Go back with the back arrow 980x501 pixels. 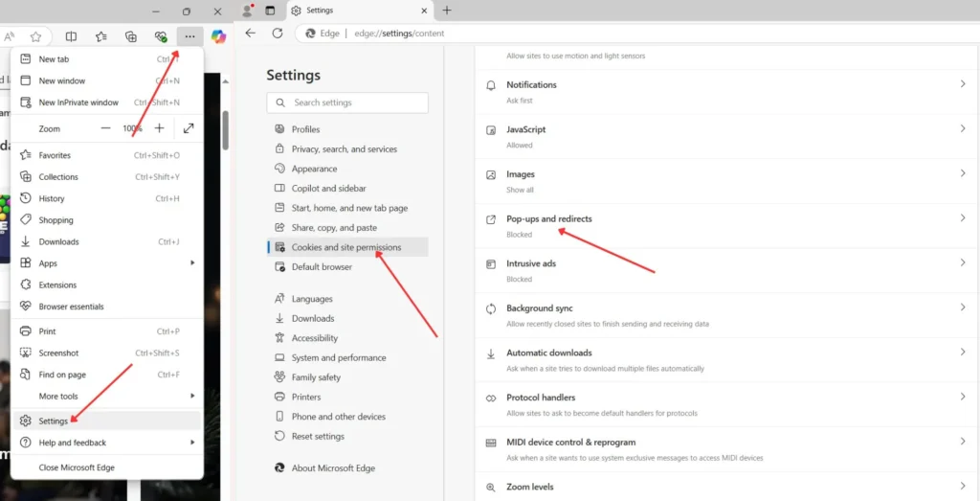251,34
